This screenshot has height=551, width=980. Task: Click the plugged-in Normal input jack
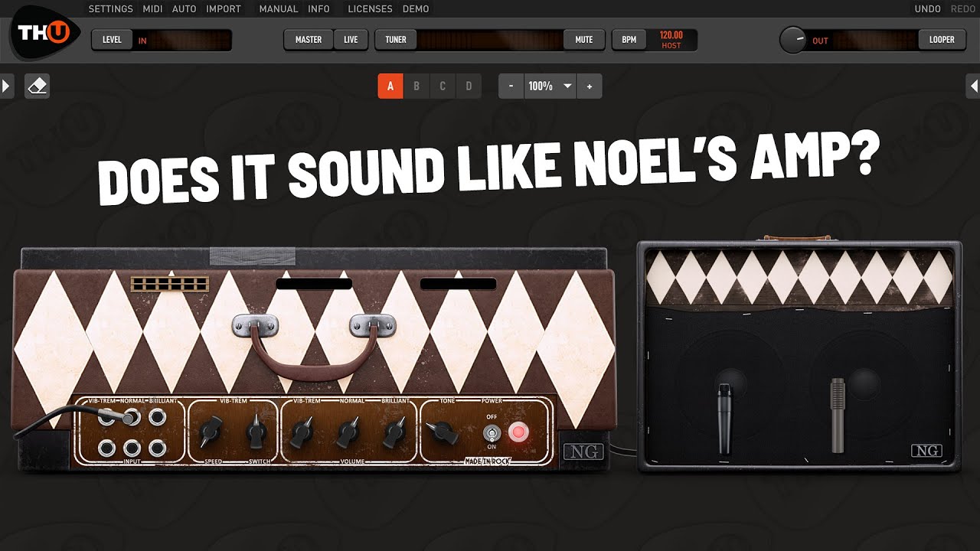click(132, 417)
